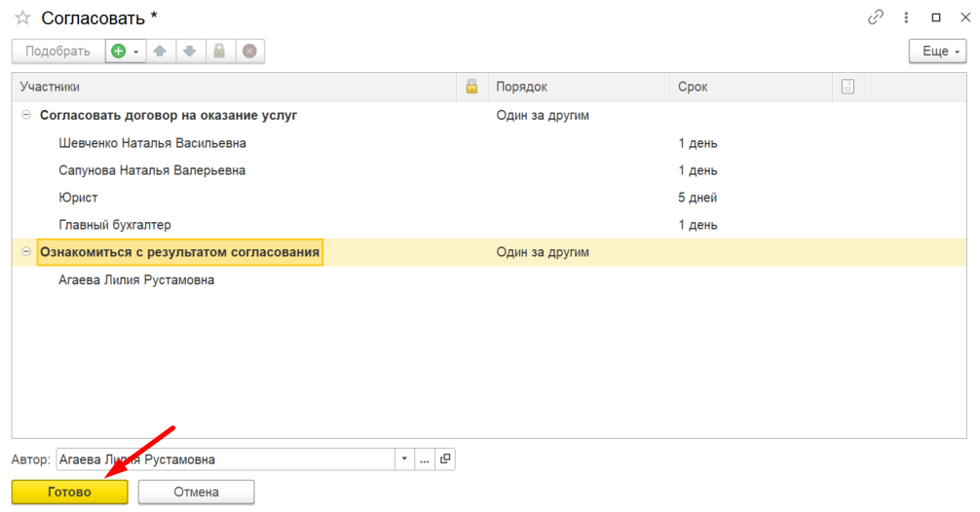Click 5 дней term for Юрист

click(697, 198)
